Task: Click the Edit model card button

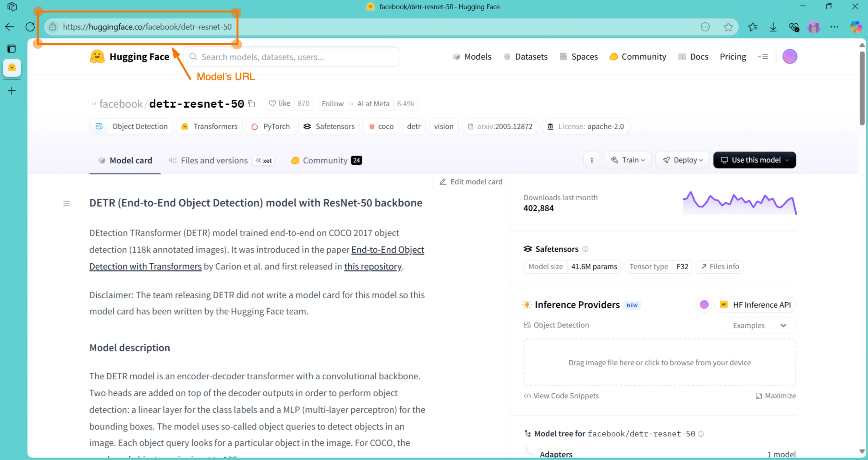Action: [x=471, y=182]
